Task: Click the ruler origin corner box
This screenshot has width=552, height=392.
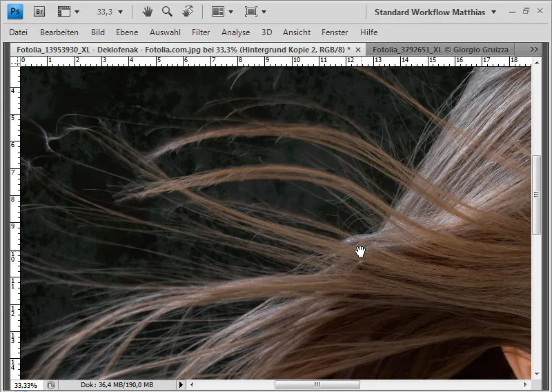Action: coord(15,61)
